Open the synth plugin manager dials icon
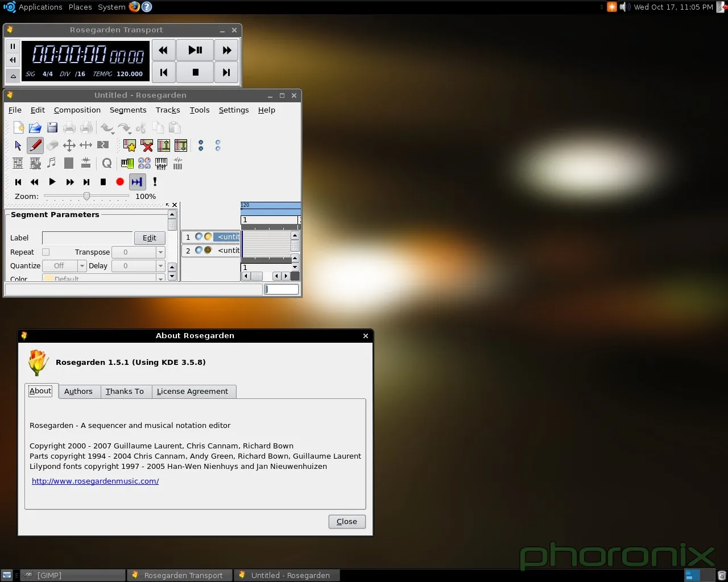The height and width of the screenshot is (582, 728). point(144,164)
